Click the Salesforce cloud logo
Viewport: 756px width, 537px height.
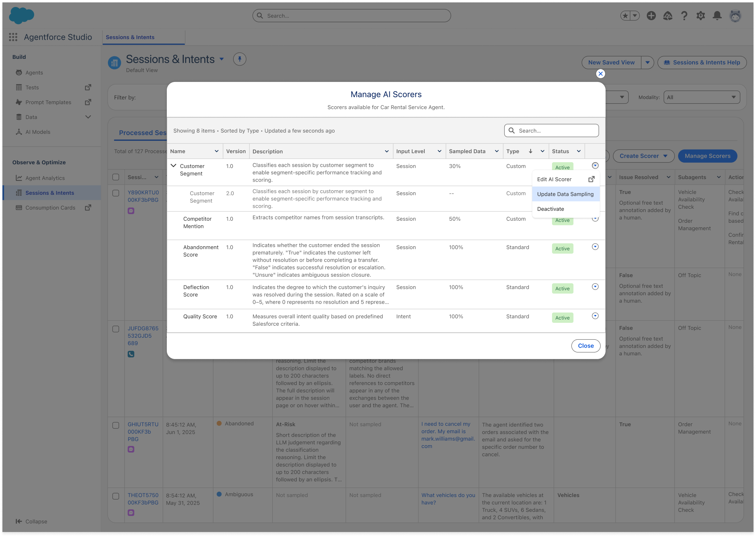pyautogui.click(x=21, y=16)
